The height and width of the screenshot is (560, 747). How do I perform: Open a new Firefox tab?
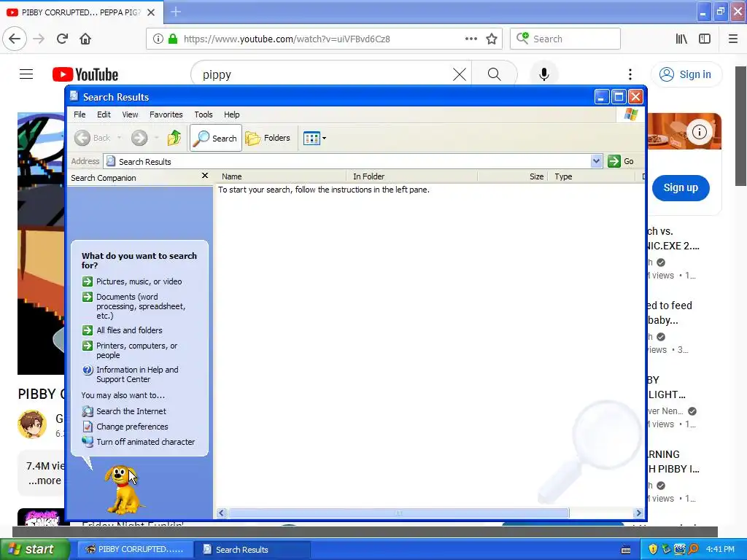(x=176, y=12)
